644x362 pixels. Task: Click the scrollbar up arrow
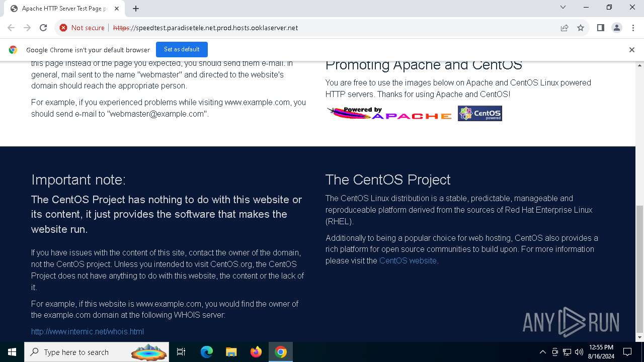pyautogui.click(x=640, y=66)
